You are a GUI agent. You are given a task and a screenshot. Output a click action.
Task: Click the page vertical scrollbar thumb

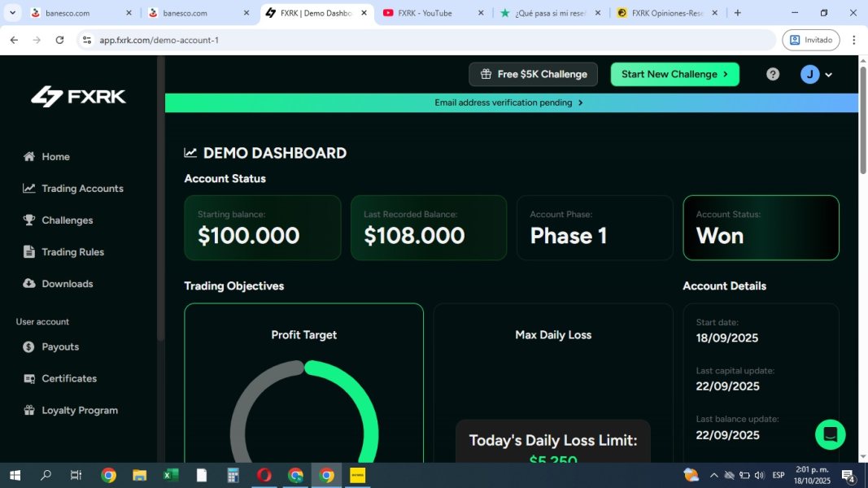point(862,120)
